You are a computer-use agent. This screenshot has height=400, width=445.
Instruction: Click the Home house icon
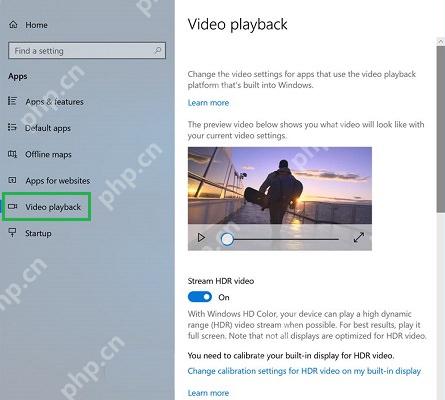[x=13, y=25]
